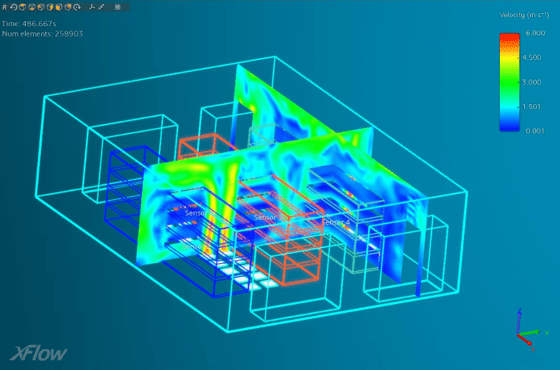Click the 3.000 legend midpoint value
This screenshot has width=560, height=370.
pyautogui.click(x=531, y=82)
